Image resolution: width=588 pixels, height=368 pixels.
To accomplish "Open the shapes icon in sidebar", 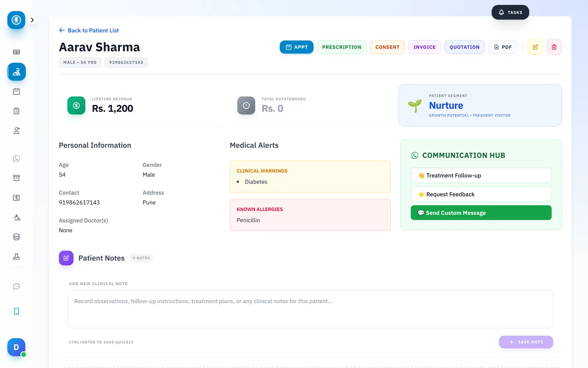I will coord(17,217).
